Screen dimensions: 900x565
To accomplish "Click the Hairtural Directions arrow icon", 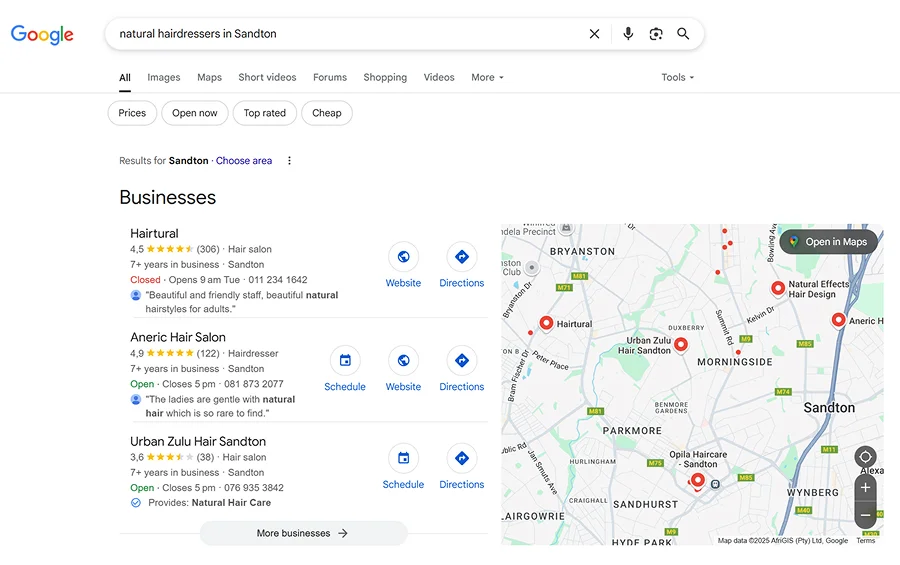I will coord(461,257).
